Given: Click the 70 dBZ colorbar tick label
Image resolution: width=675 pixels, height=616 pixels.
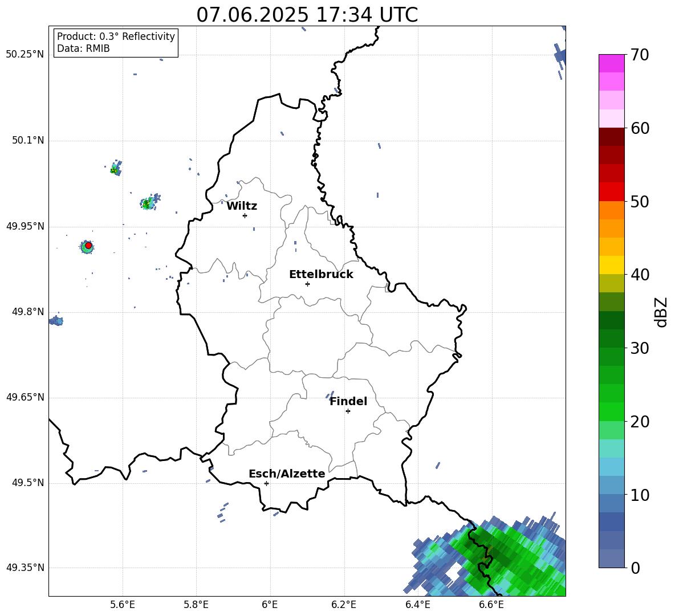Looking at the screenshot, I should point(640,55).
